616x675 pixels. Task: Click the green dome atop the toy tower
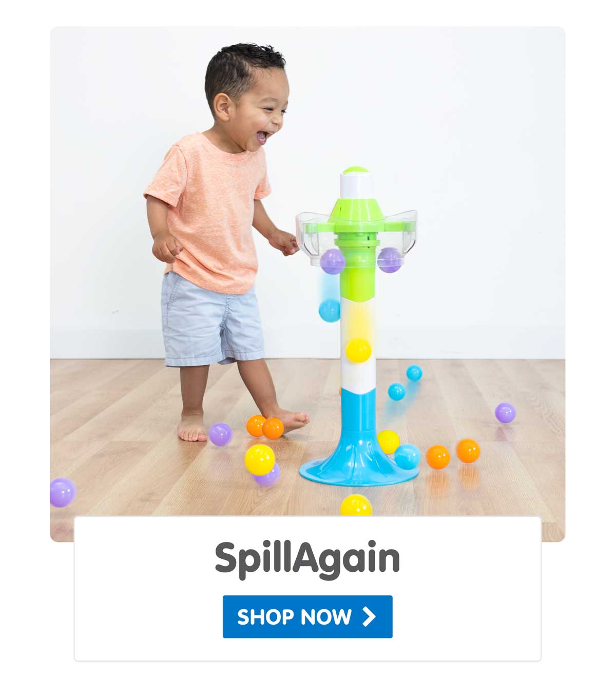pos(356,170)
